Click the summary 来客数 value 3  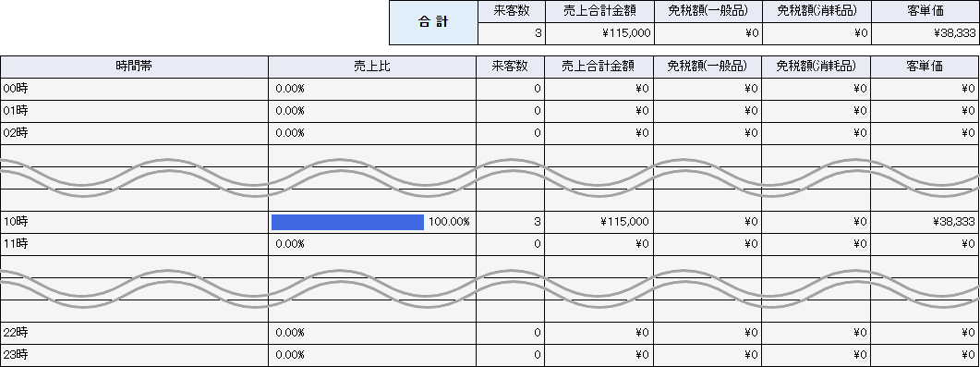tap(538, 34)
